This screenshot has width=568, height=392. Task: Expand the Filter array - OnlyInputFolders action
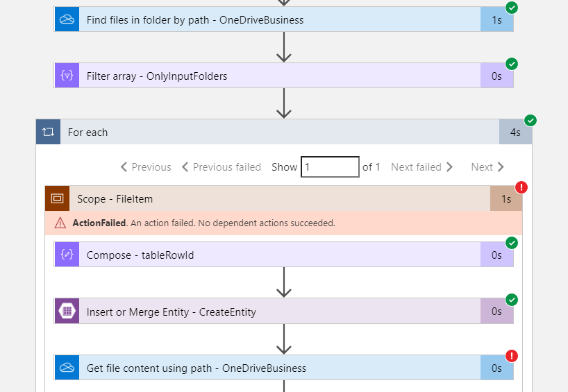coord(283,76)
